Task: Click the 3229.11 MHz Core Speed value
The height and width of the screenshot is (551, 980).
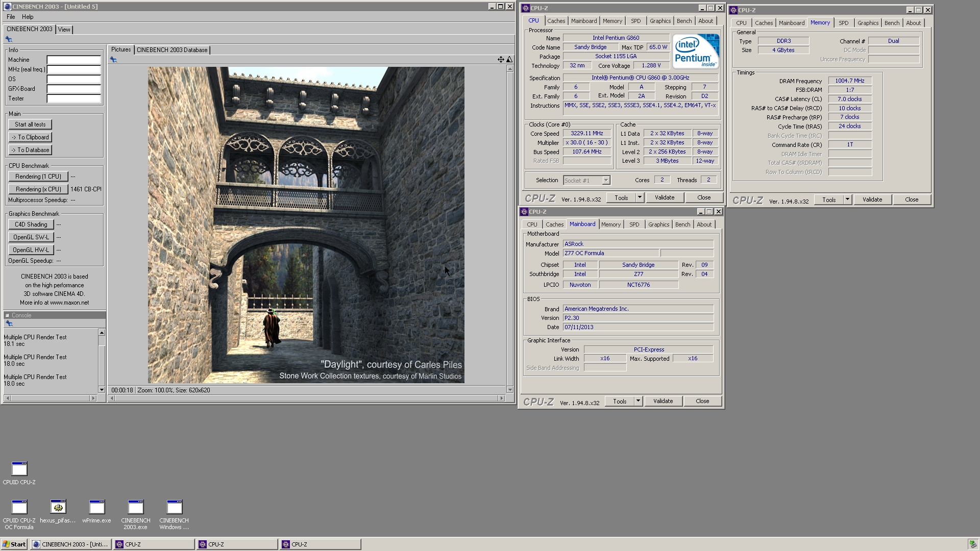Action: click(x=587, y=133)
